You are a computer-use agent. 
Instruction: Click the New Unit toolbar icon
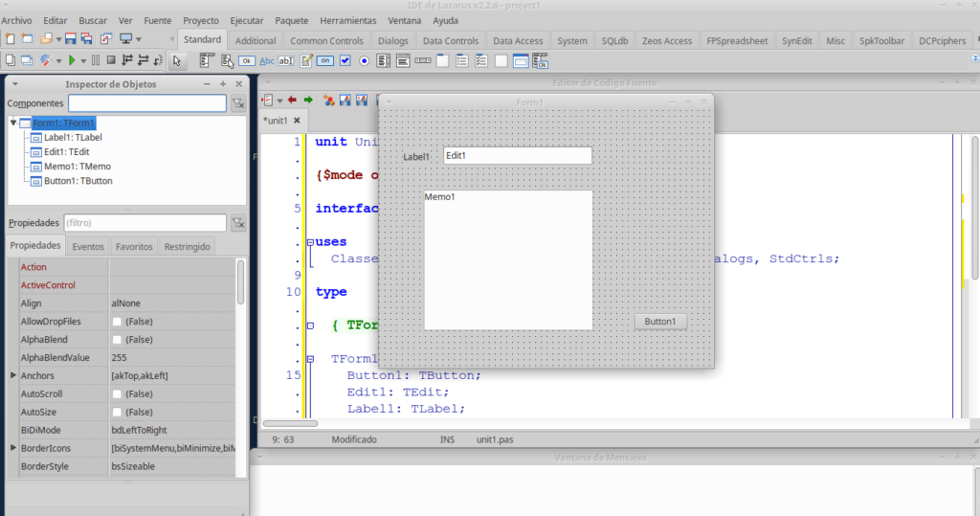click(10, 39)
